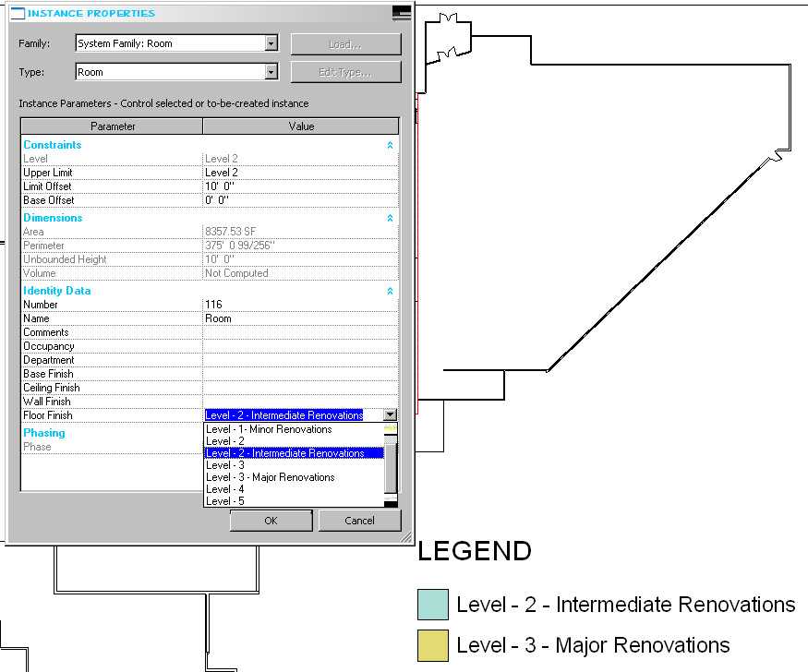Open the Type dropdown arrow
The height and width of the screenshot is (672, 808).
click(x=271, y=72)
